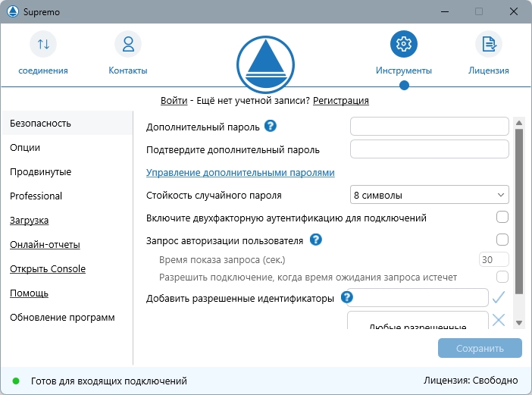Click the Лицензия: Свободно status text
Viewport: 532px width, 395px height.
(x=471, y=381)
